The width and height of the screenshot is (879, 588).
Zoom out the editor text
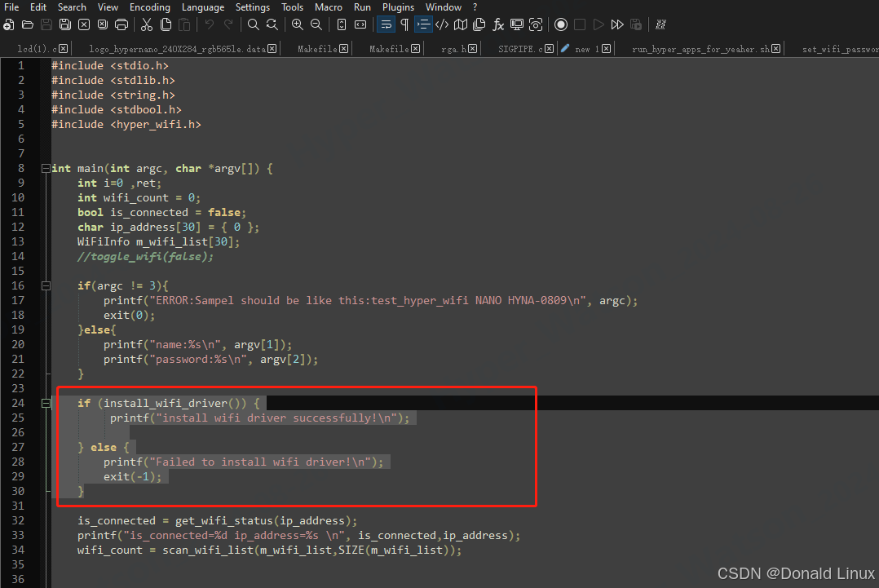[x=316, y=24]
